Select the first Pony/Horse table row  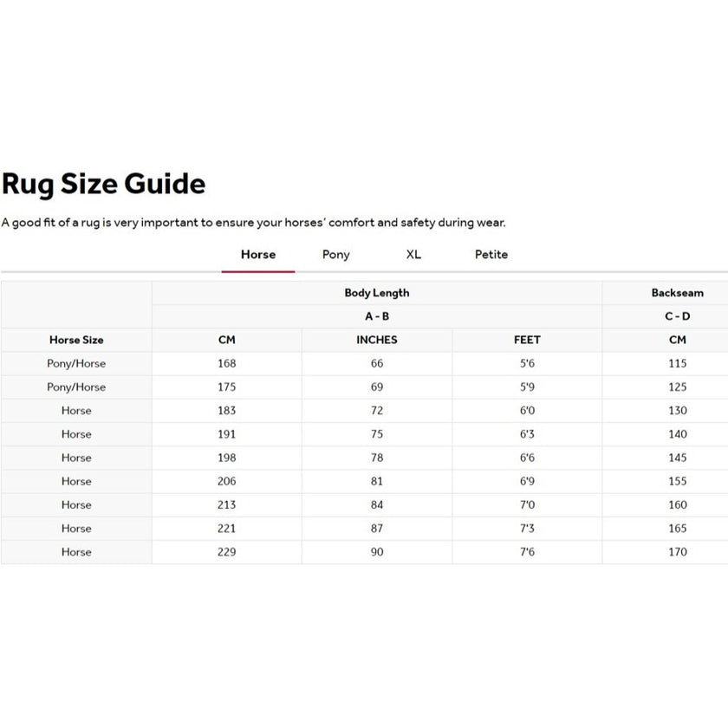click(x=76, y=363)
